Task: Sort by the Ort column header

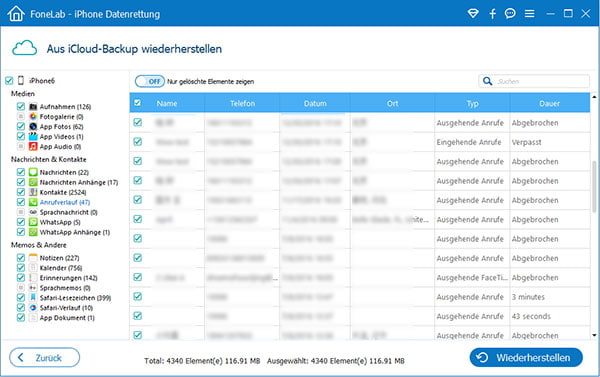Action: [392, 103]
